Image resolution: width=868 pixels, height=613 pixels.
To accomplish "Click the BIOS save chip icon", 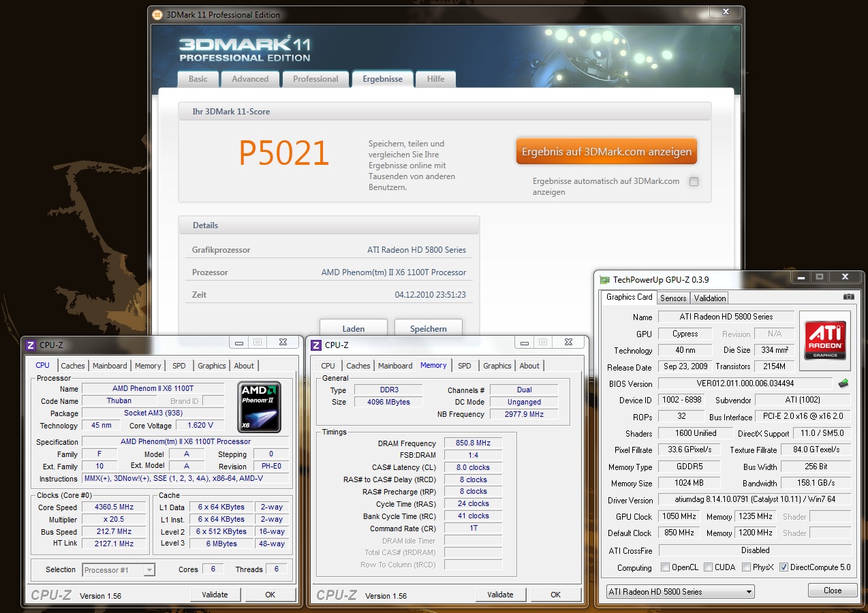I will coord(843,383).
